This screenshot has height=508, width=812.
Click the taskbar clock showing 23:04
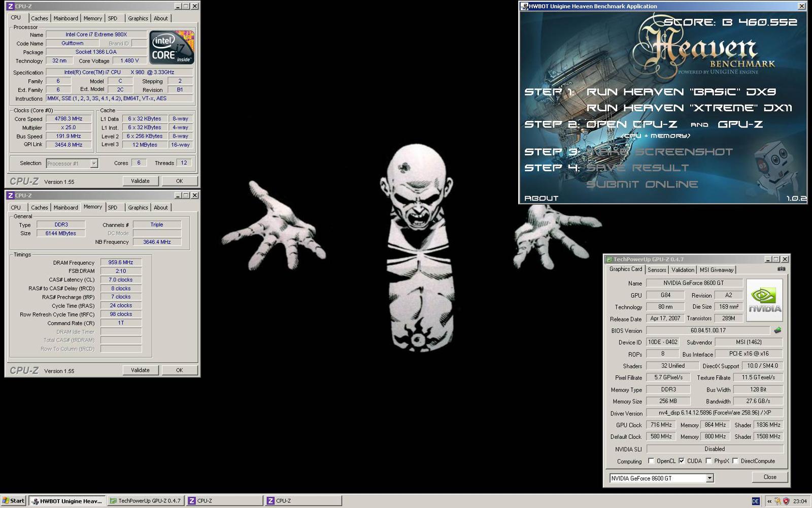[x=800, y=501]
